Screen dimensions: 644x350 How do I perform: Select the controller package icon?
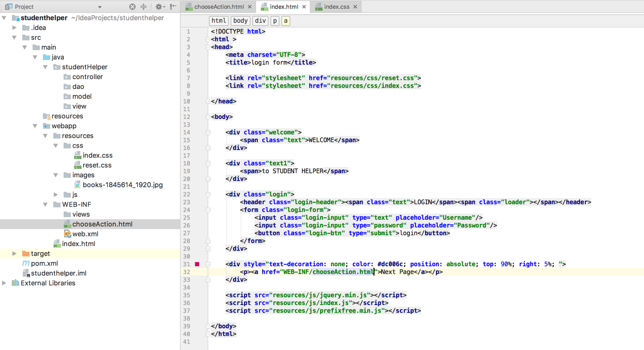click(67, 77)
